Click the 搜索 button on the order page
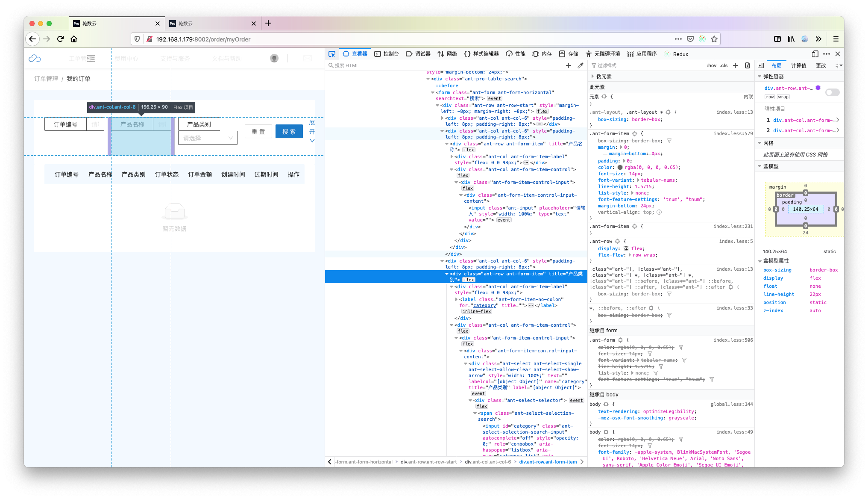Screen dimensions: 868x499 point(289,131)
